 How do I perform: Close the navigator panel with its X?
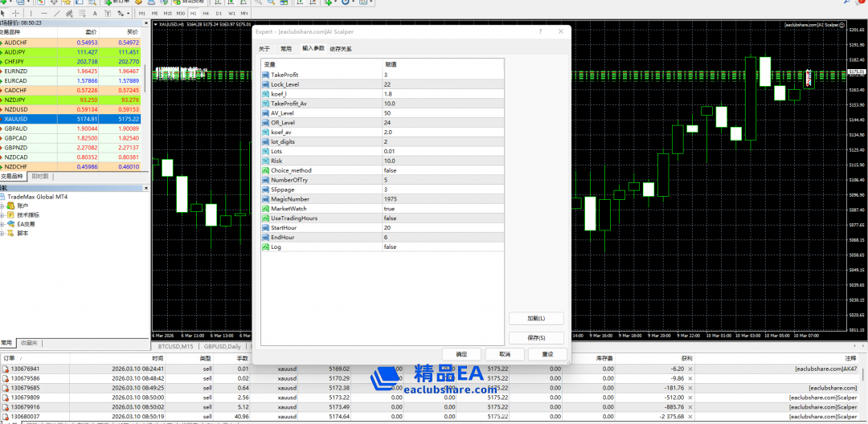click(146, 187)
